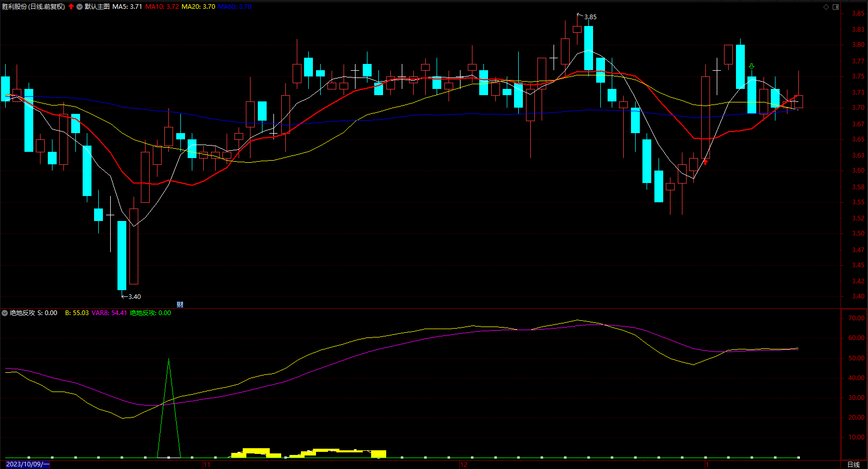Click the 10.00 tick on the indicator axis
This screenshot has height=469, width=868.
coord(857,437)
